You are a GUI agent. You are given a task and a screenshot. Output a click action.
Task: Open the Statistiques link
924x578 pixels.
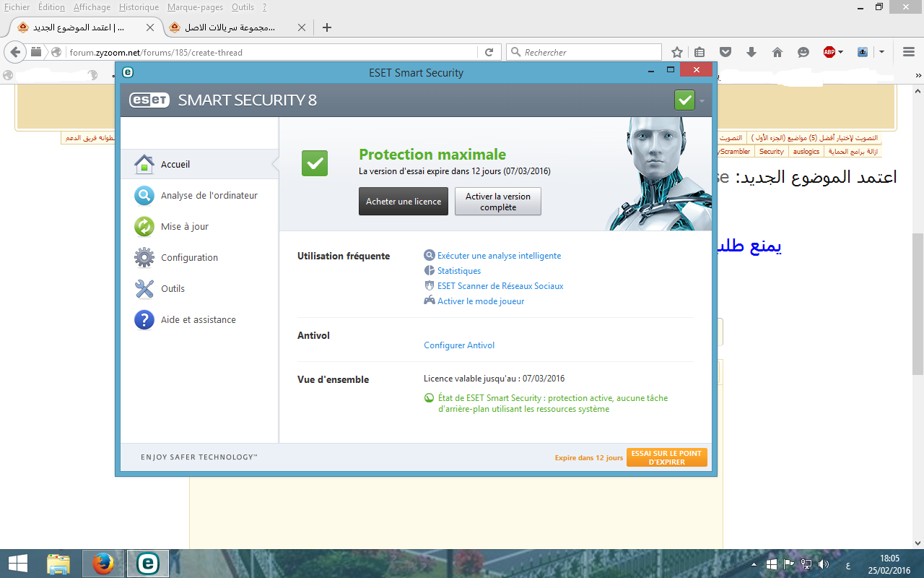tap(459, 271)
